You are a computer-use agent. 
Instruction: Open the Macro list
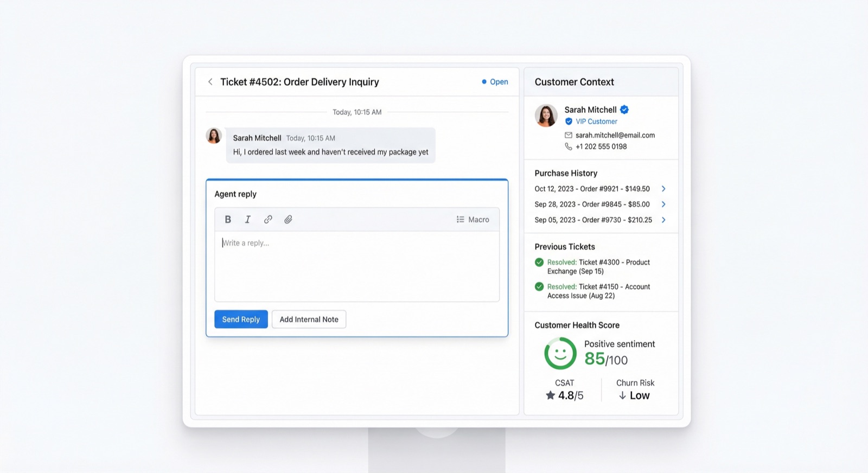pos(473,220)
